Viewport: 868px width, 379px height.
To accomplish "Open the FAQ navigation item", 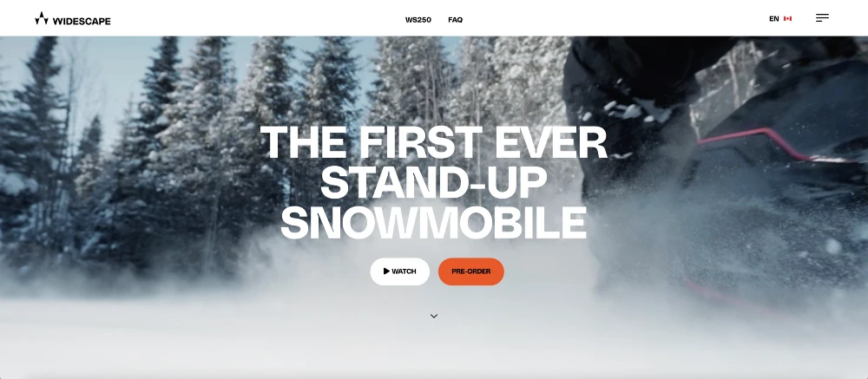I will (x=455, y=20).
